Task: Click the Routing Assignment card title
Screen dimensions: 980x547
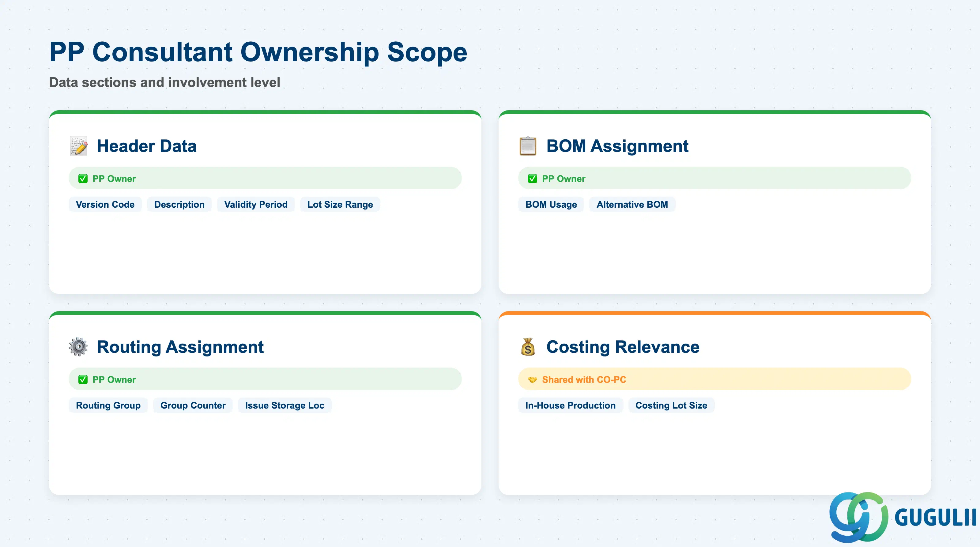Action: 180,347
